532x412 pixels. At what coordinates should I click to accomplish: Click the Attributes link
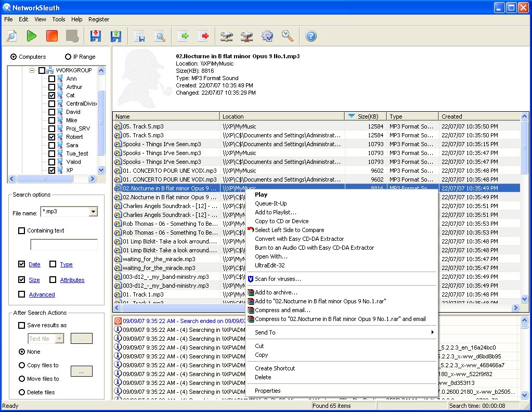point(72,280)
